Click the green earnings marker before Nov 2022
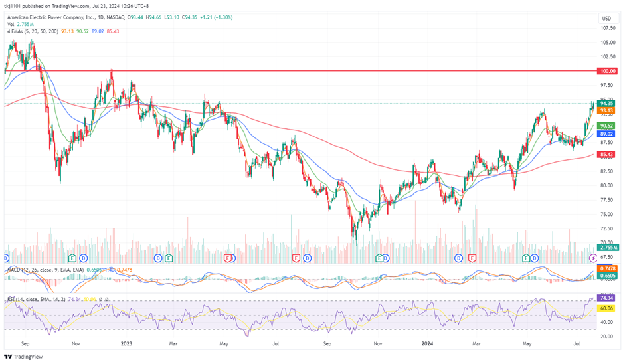The width and height of the screenshot is (625, 364). (x=72, y=258)
